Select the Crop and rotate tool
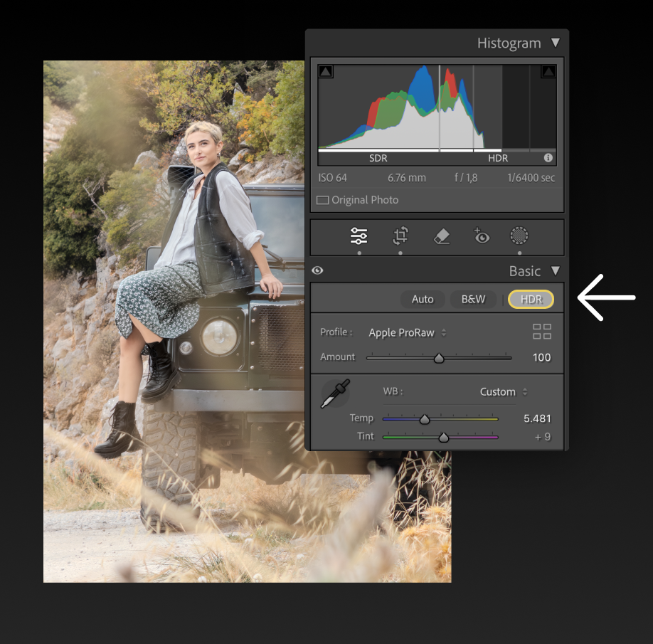Screen dimensions: 653x644 (x=400, y=236)
